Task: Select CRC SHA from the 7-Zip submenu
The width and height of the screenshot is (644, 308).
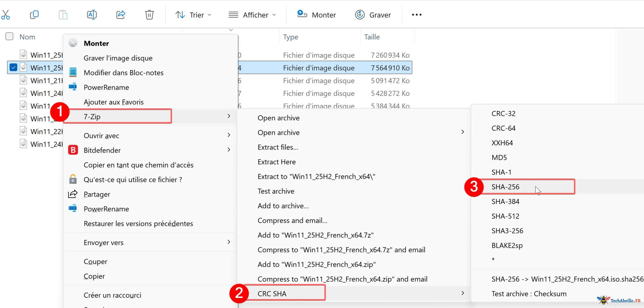Action: [272, 293]
